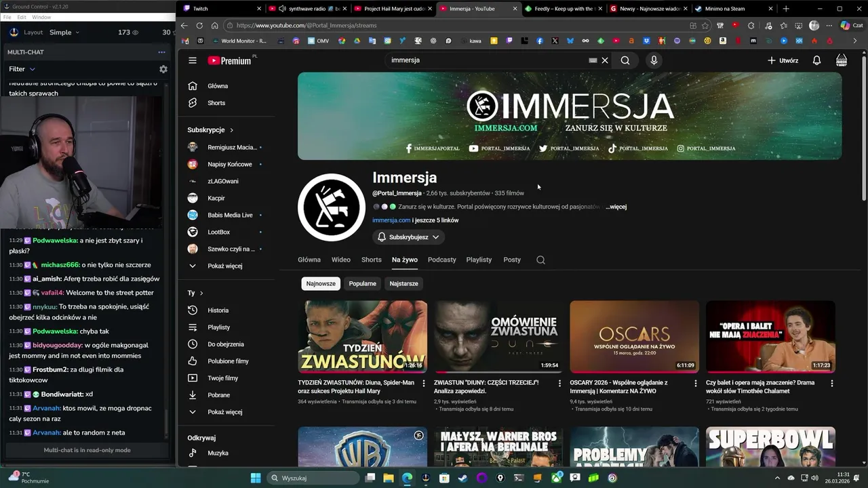Switch to Playlisty channel tab
Image resolution: width=868 pixels, height=488 pixels.
479,260
